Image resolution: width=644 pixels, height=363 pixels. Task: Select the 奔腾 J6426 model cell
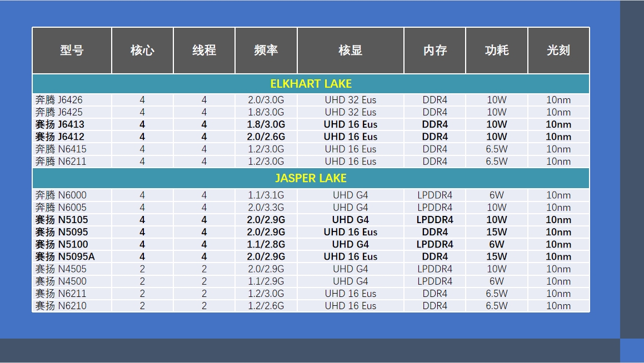click(x=72, y=100)
